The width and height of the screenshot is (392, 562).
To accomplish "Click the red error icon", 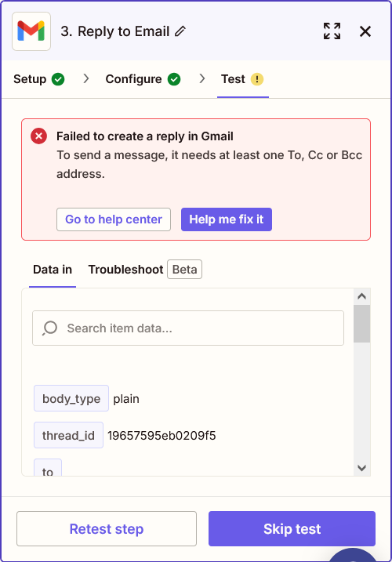I will click(38, 136).
